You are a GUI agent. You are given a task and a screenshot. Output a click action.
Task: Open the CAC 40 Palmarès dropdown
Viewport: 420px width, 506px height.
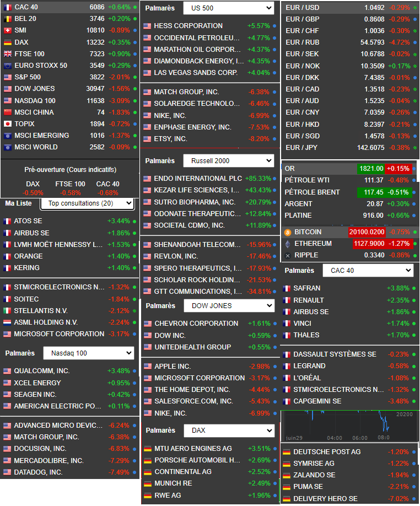click(368, 271)
